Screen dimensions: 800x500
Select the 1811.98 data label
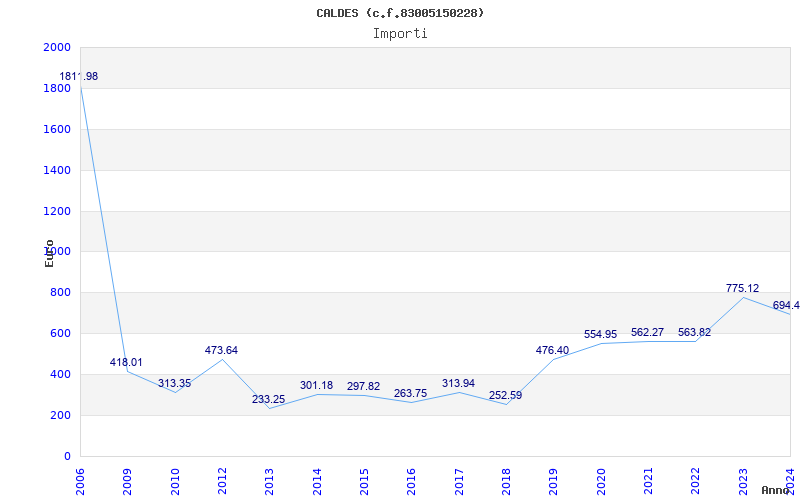click(x=79, y=77)
